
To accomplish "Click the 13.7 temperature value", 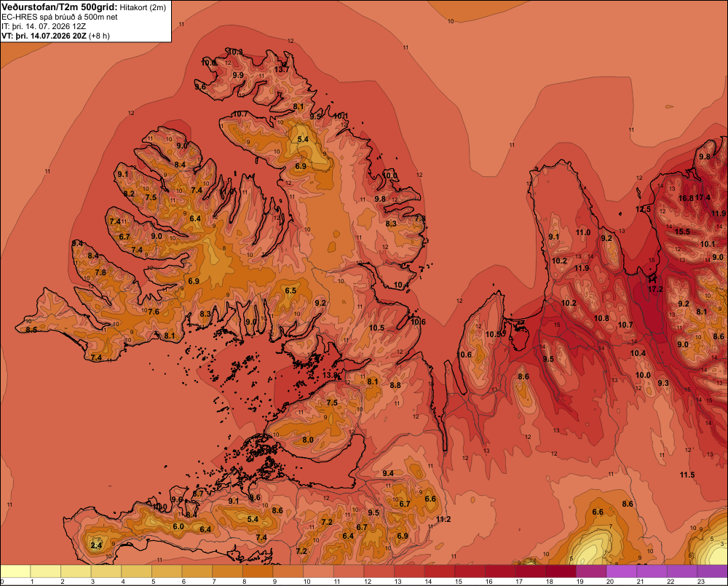I will [281, 70].
